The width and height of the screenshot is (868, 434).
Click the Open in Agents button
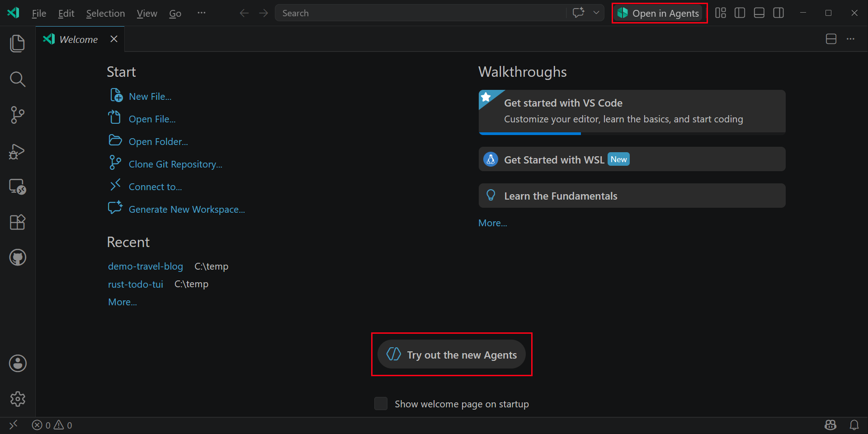[x=660, y=13]
